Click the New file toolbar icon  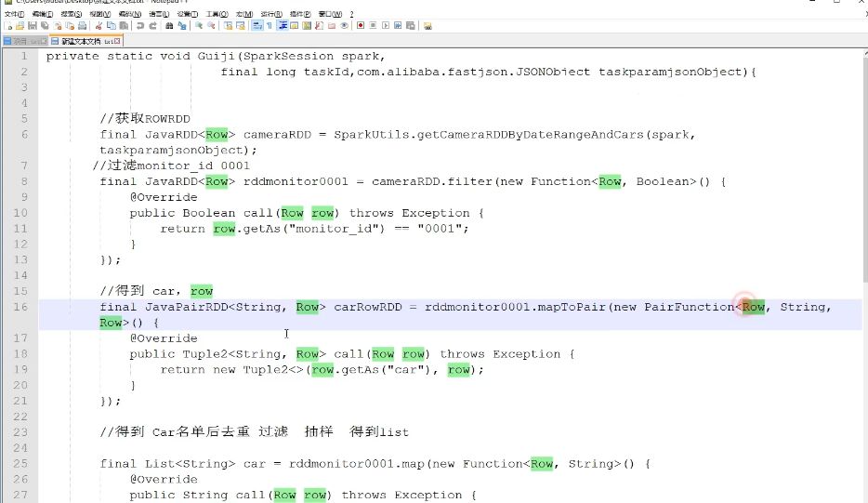[7, 26]
